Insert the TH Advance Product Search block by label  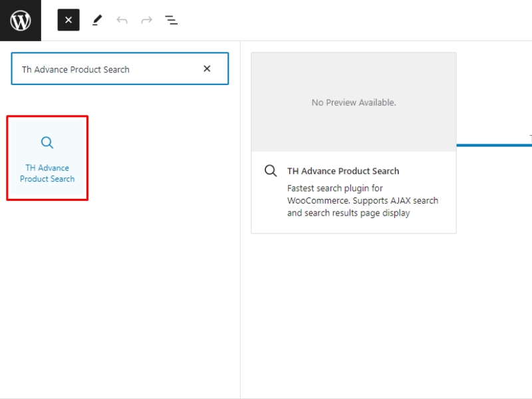tap(47, 174)
